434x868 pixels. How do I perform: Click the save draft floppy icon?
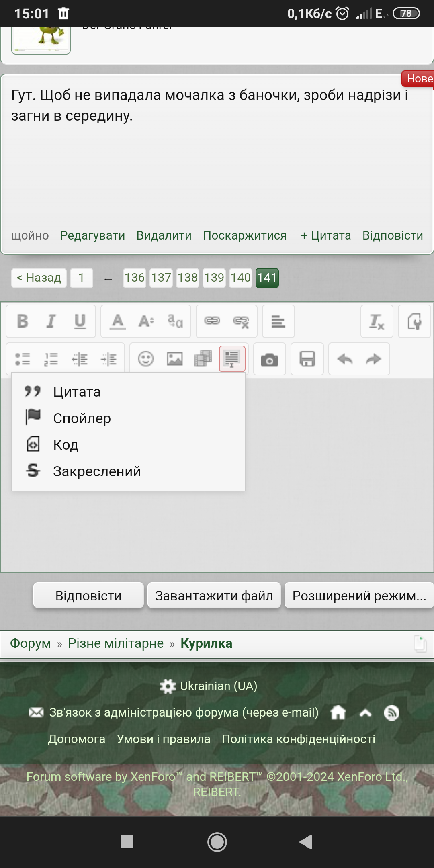(x=307, y=359)
